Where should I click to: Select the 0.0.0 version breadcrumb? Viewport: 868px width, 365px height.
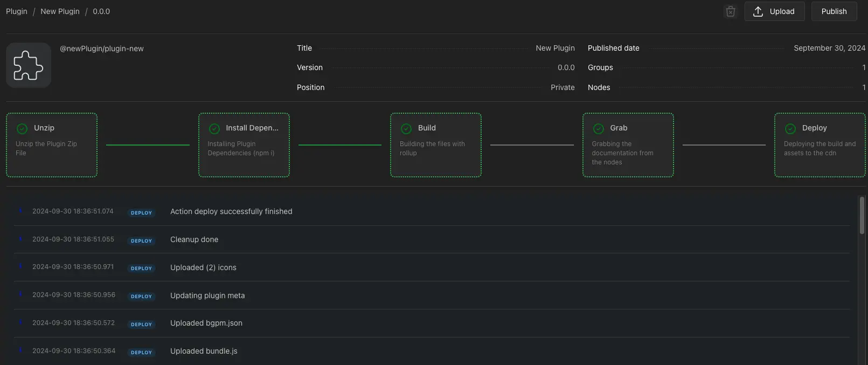click(101, 11)
